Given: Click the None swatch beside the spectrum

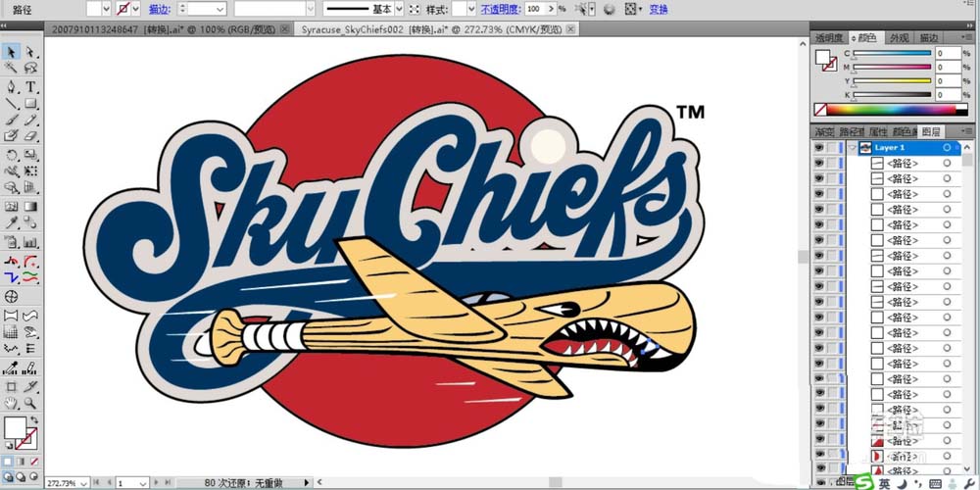Looking at the screenshot, I should 819,110.
